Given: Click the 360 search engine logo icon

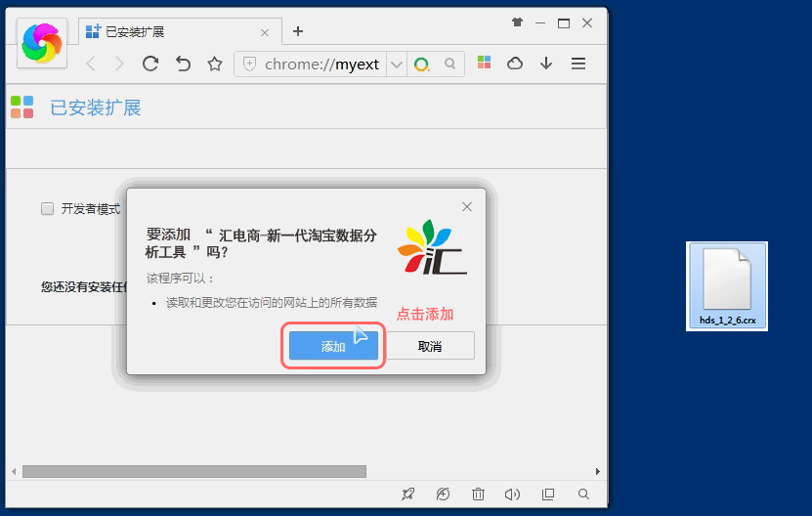Looking at the screenshot, I should click(421, 64).
